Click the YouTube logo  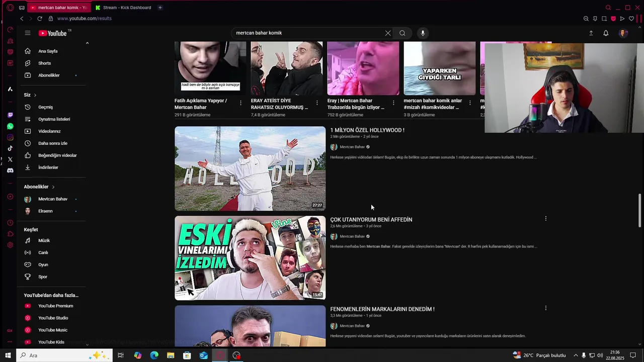pyautogui.click(x=53, y=33)
